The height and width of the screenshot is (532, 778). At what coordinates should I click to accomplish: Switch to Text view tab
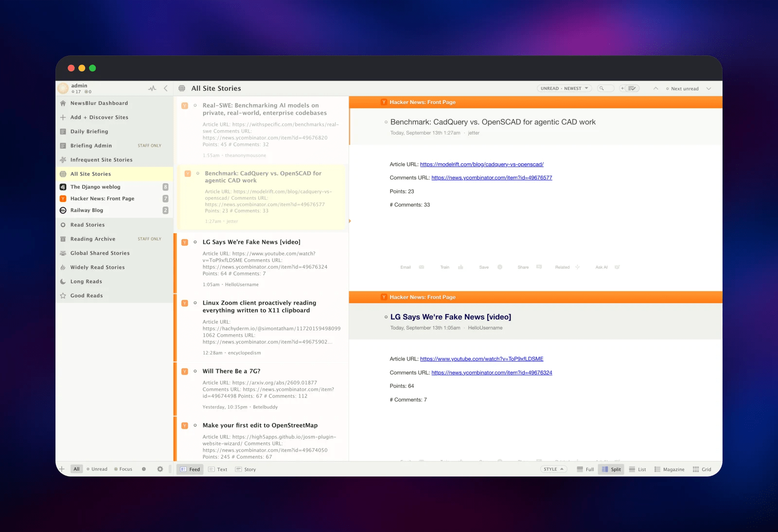point(217,469)
